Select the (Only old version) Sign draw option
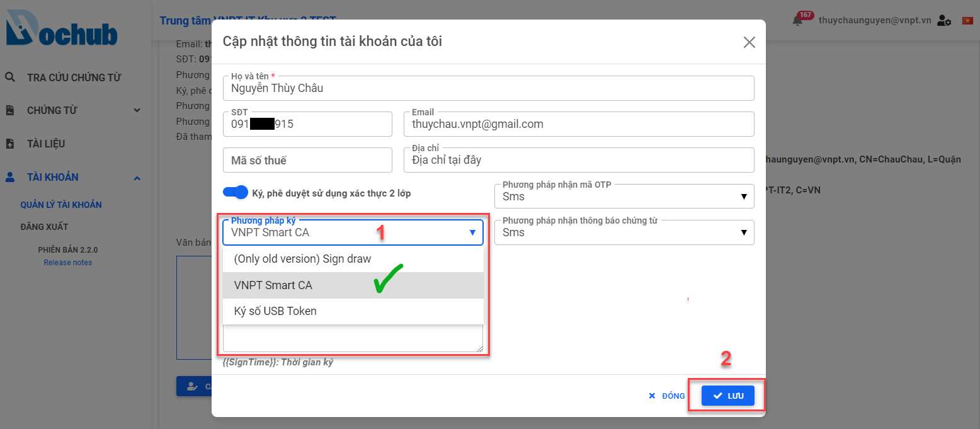The height and width of the screenshot is (429, 980). pyautogui.click(x=353, y=259)
